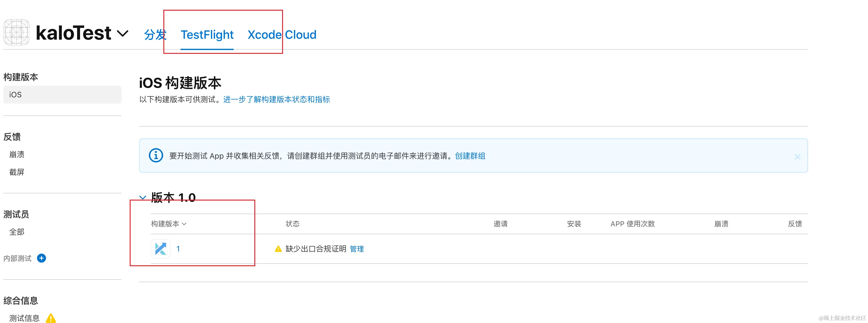Select the TestFlight tab

pos(207,34)
